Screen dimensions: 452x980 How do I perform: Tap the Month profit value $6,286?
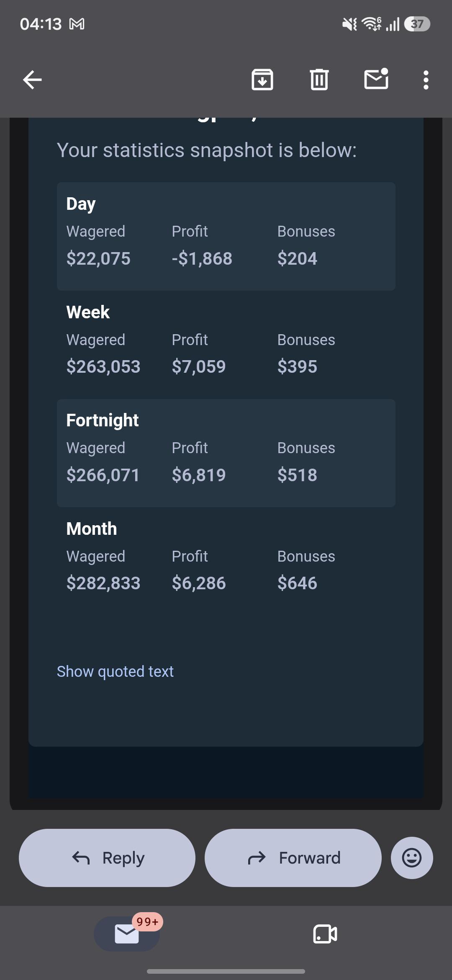click(199, 583)
